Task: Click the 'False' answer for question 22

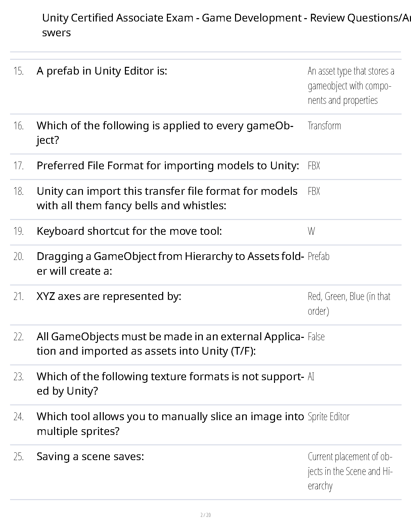Action: pyautogui.click(x=316, y=337)
